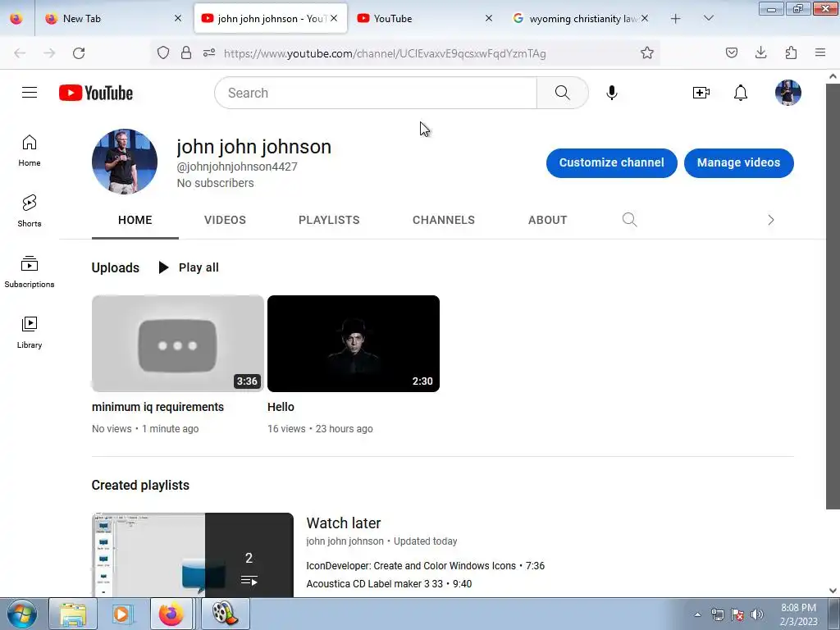Viewport: 840px width, 630px height.
Task: Click Customize channel button
Action: tap(612, 163)
